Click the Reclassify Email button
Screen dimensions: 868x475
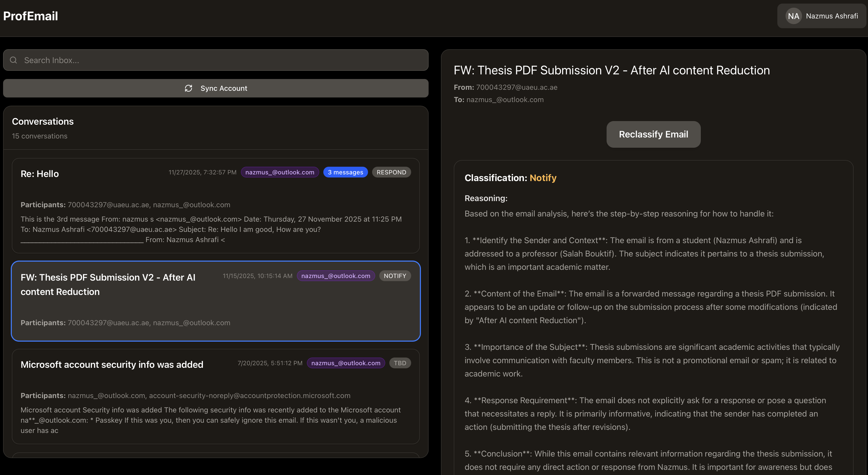tap(653, 134)
